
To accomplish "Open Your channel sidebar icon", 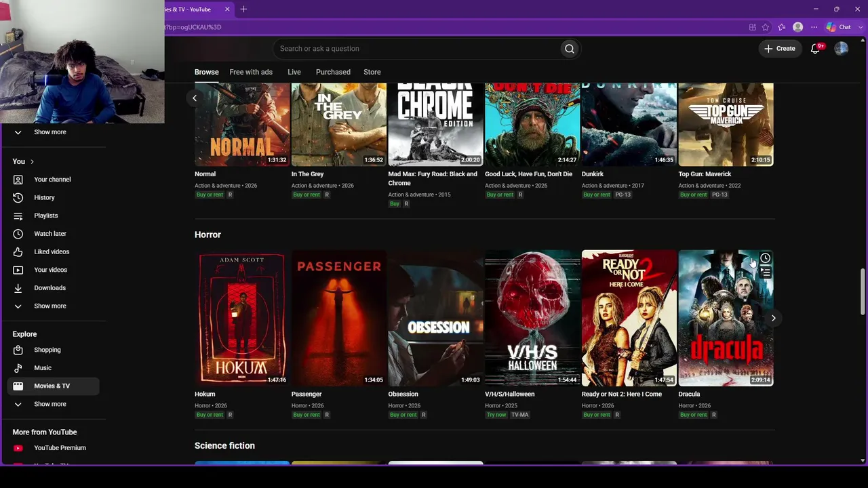I will (x=18, y=180).
